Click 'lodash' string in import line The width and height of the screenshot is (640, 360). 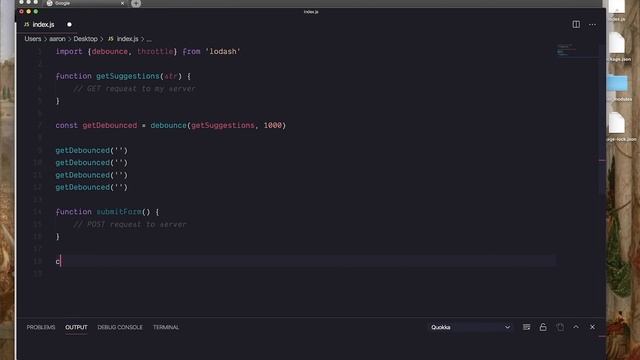click(223, 51)
